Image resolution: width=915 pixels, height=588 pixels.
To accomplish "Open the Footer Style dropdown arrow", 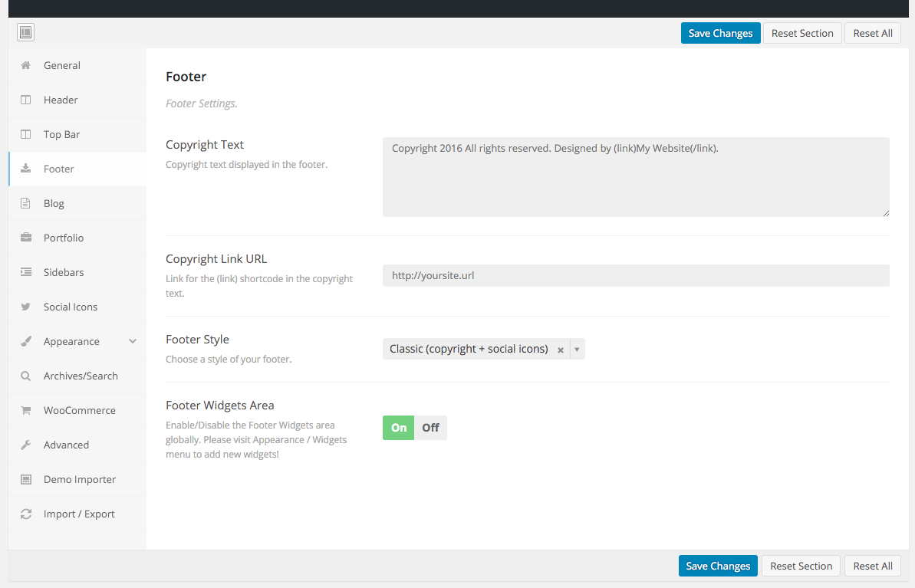I will [x=577, y=350].
